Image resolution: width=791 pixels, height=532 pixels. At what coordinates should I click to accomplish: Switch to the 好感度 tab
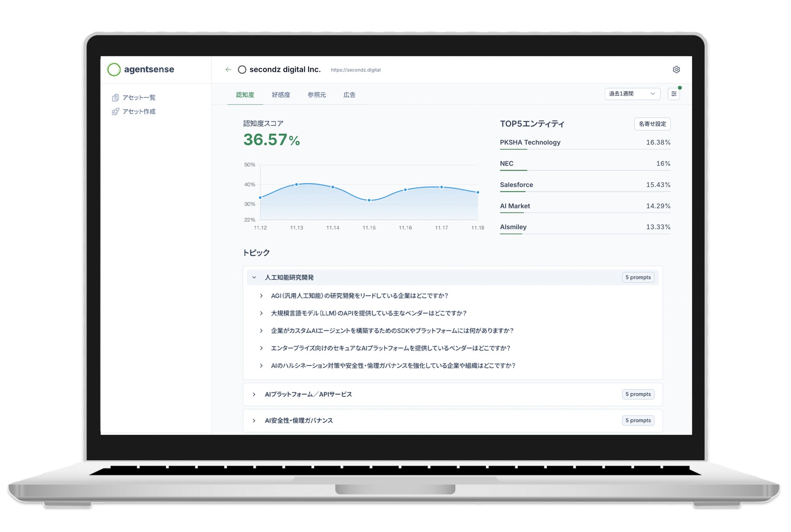tap(281, 95)
